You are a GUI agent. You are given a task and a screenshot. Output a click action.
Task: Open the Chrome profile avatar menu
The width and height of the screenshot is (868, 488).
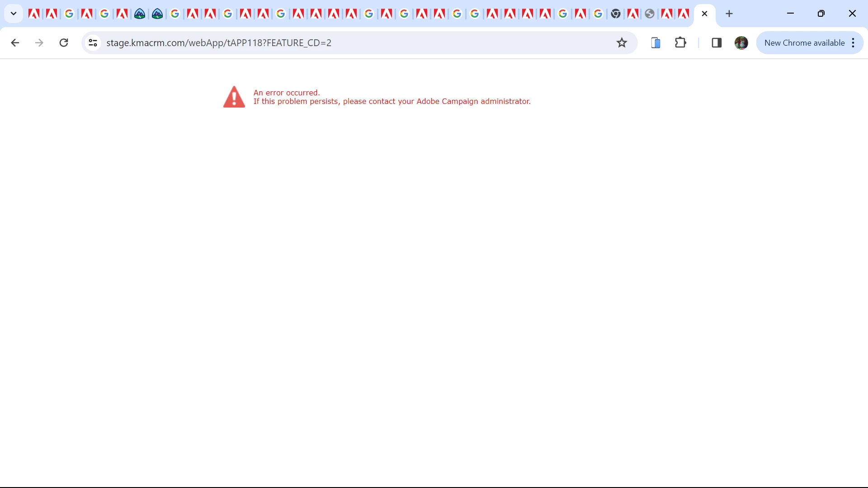(x=741, y=43)
